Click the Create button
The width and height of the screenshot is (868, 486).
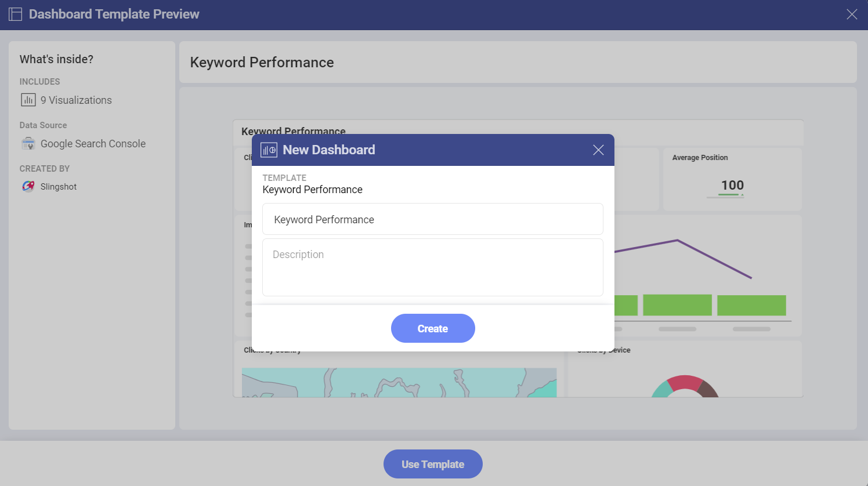[x=433, y=328]
